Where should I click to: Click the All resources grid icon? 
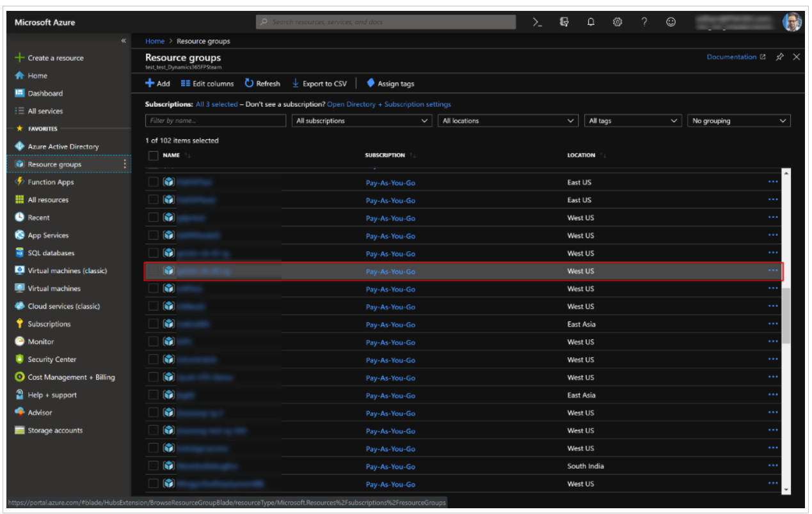(19, 199)
